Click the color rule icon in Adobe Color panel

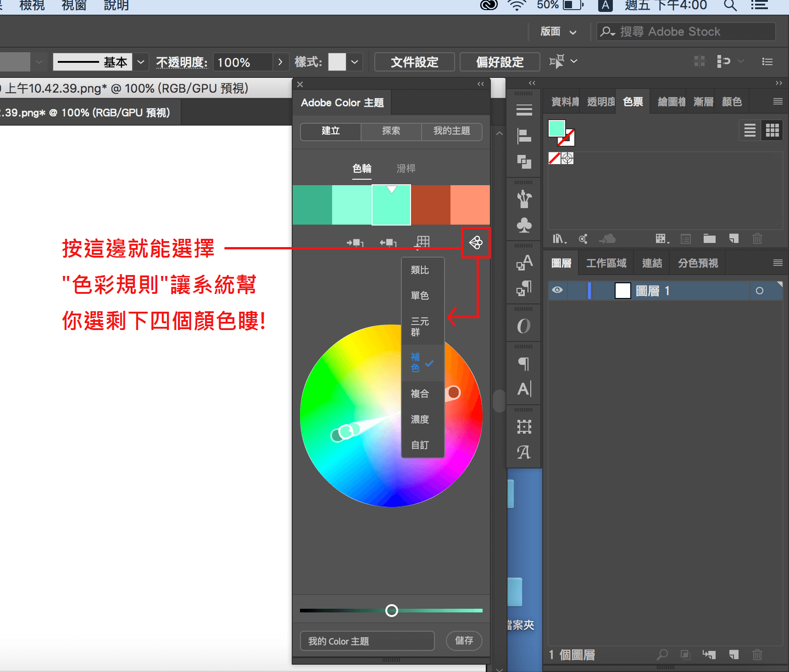[x=476, y=242]
